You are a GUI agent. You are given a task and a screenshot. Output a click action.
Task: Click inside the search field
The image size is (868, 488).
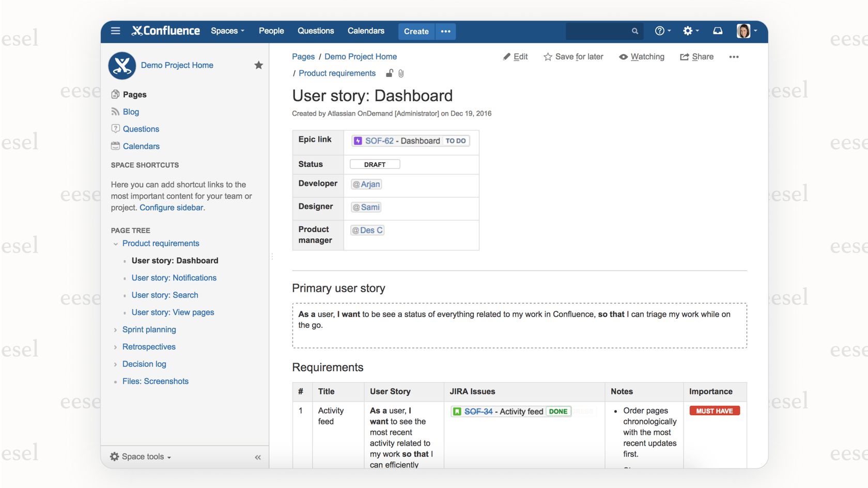(599, 30)
